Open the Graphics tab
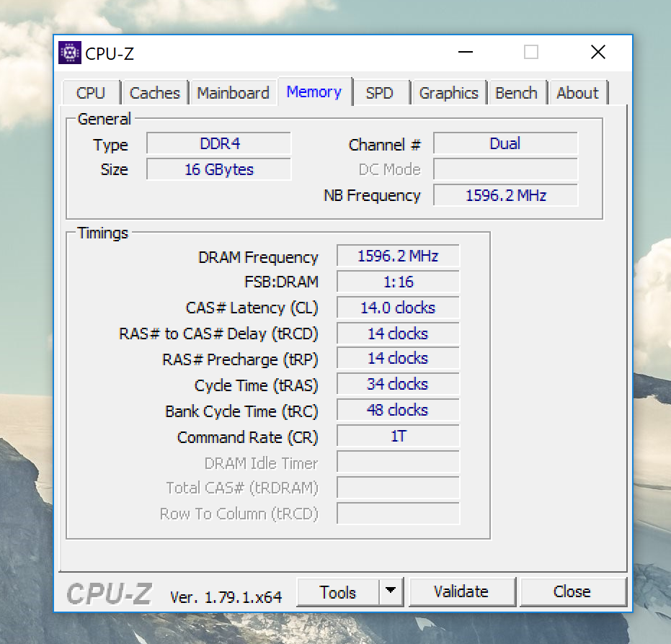Viewport: 671px width, 644px height. (x=448, y=92)
